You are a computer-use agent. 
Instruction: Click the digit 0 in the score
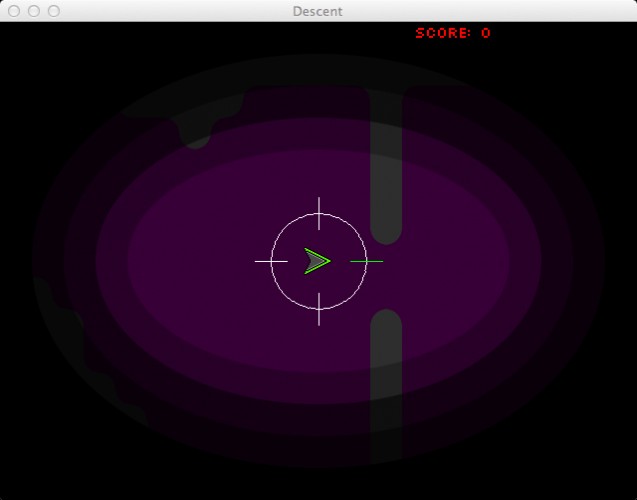click(x=486, y=33)
